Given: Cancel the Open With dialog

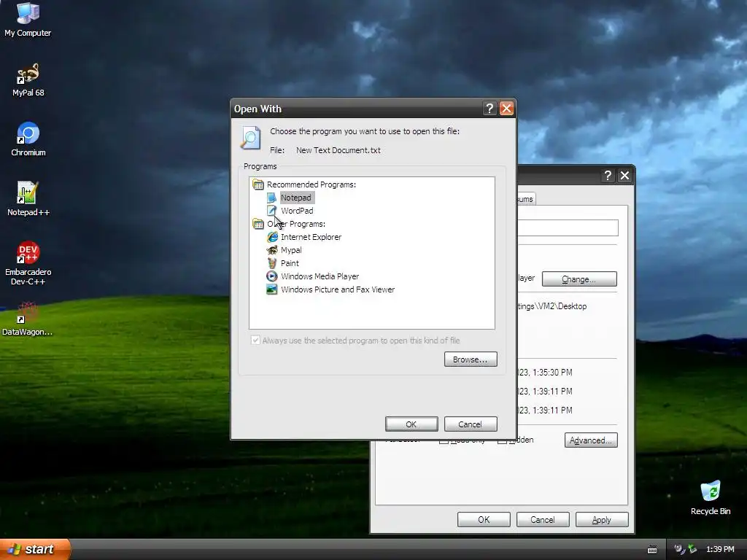Looking at the screenshot, I should pos(471,424).
